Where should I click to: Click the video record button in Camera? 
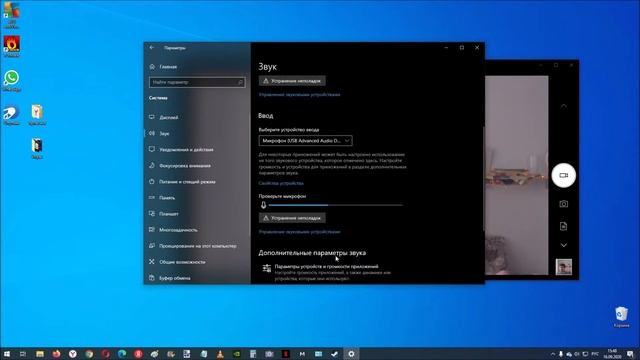coord(563,175)
